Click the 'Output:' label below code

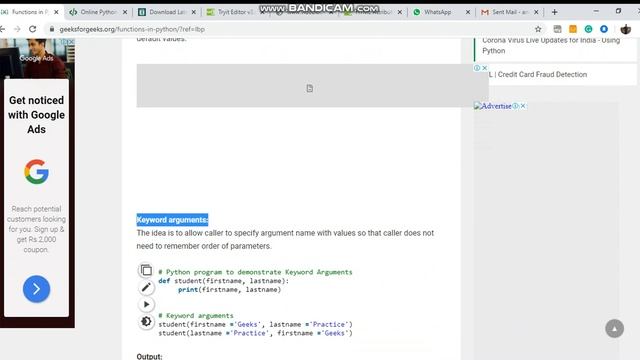point(149,356)
